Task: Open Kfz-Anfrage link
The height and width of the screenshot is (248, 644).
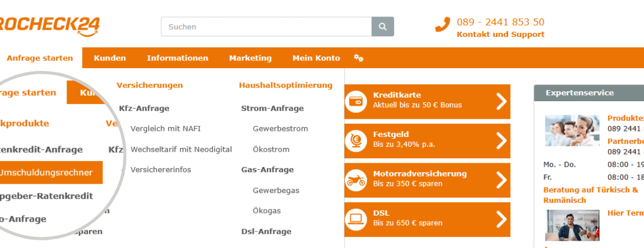Action: [x=144, y=108]
